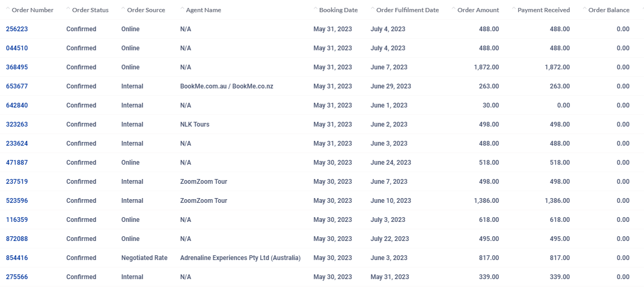Open order number 256223

pos(17,29)
